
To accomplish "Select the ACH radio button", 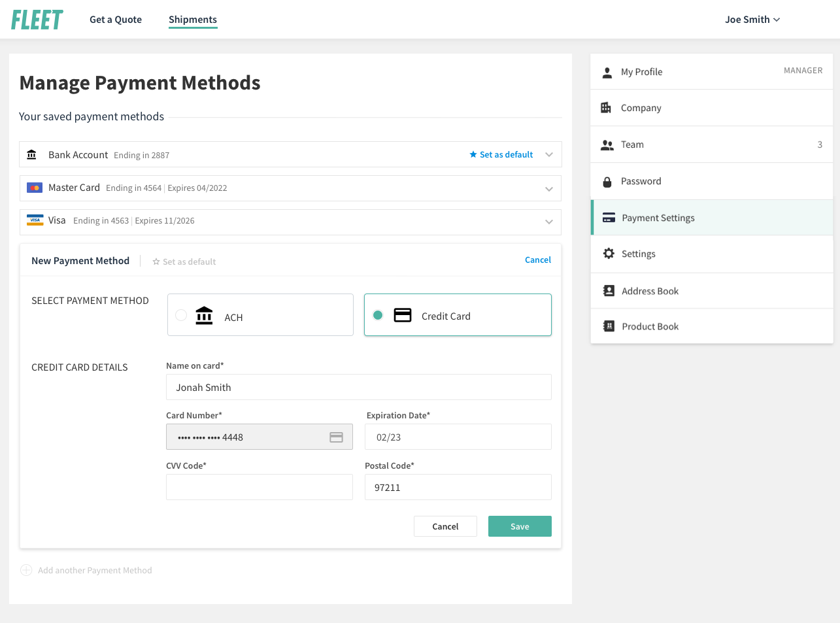I will (x=182, y=315).
